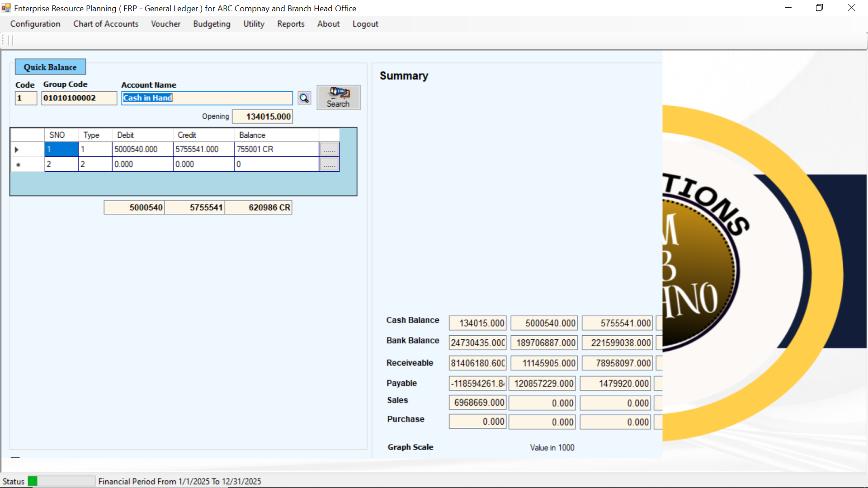Screen dimensions: 868x488
Task: Open the Chart of Accounts menu
Action: click(x=106, y=24)
